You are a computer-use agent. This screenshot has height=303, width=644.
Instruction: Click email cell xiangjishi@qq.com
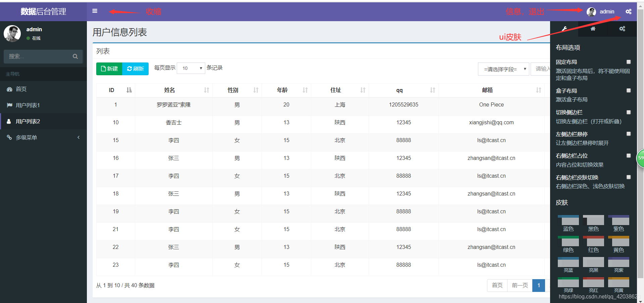491,123
